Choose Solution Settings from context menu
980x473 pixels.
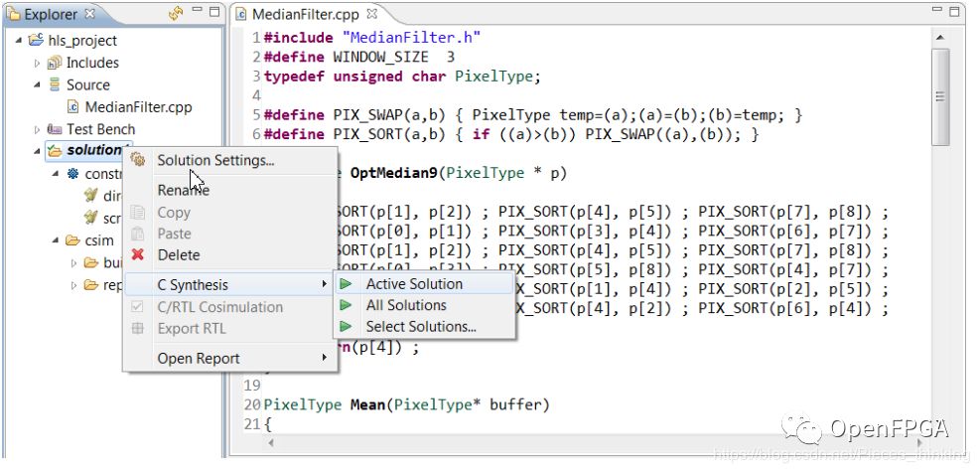(x=230, y=160)
